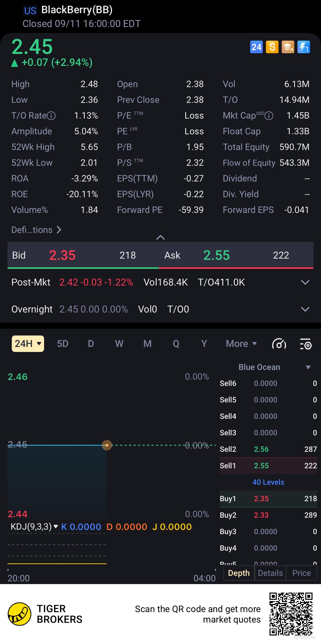Tap the Mkt Cap info icon
The width and height of the screenshot is (321, 644).
[269, 116]
